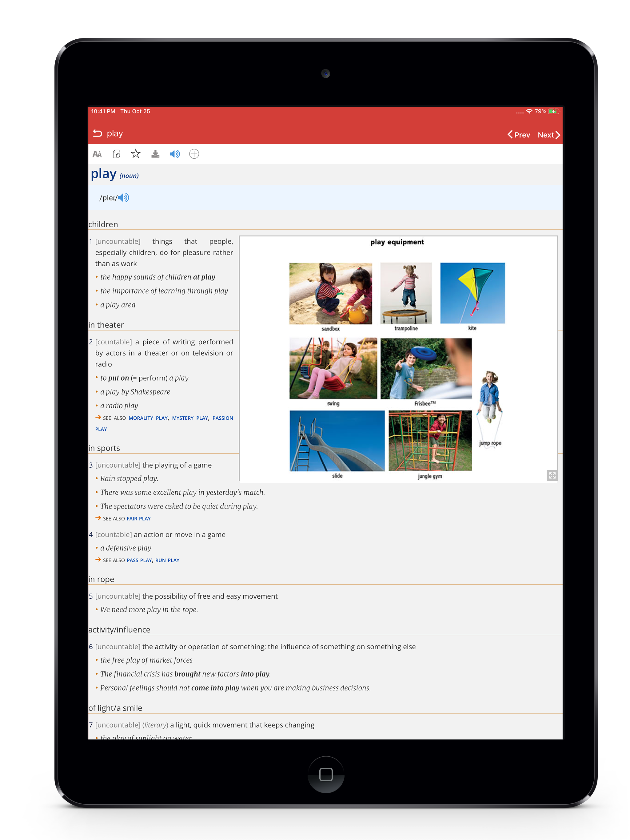Tap the back arrow beside play
The height and width of the screenshot is (840, 630).
click(x=97, y=133)
